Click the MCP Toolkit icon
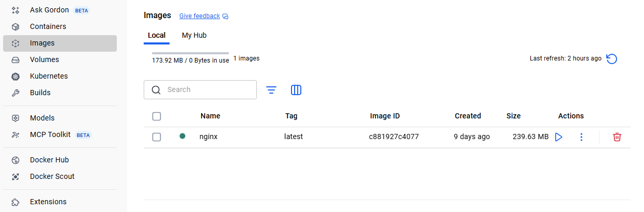644x212 pixels. (16, 134)
